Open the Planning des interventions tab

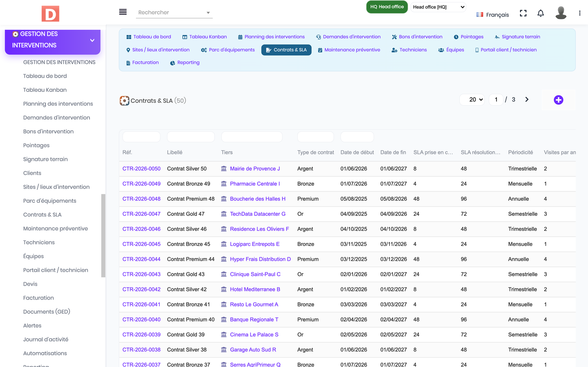(271, 37)
